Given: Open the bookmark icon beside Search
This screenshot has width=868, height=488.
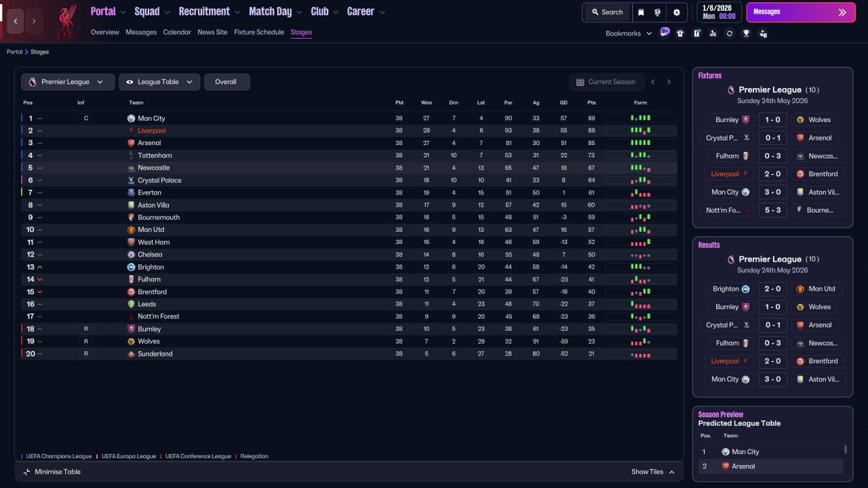Looking at the screenshot, I should [x=641, y=12].
